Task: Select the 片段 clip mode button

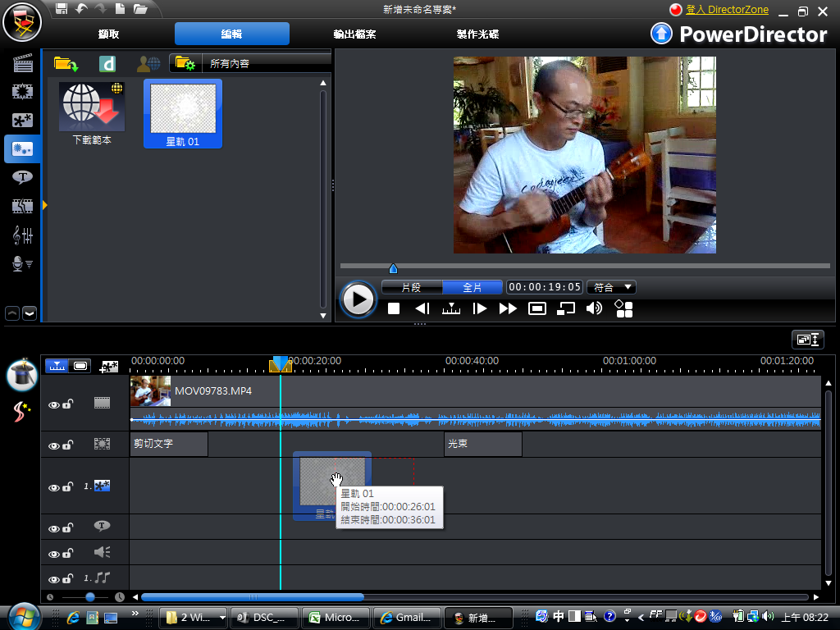Action: pos(411,287)
